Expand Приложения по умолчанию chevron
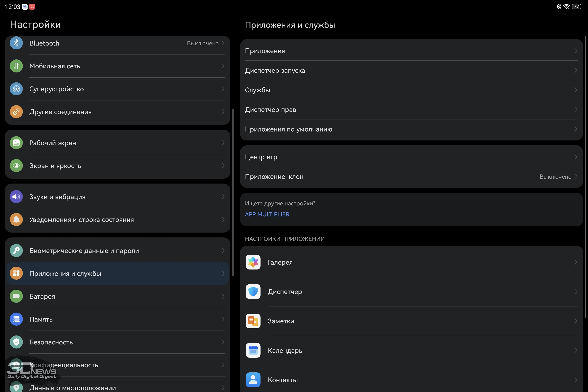The width and height of the screenshot is (588, 392). 576,129
